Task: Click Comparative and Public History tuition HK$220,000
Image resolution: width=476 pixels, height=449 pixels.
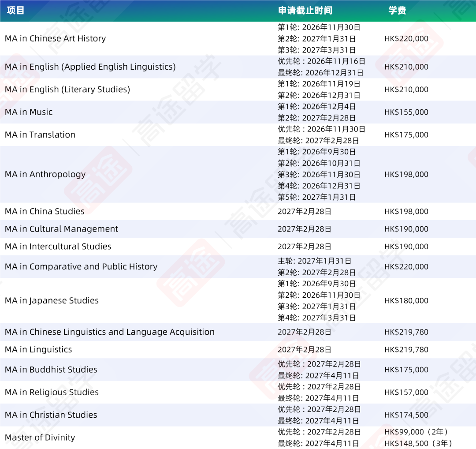Action: tap(406, 267)
